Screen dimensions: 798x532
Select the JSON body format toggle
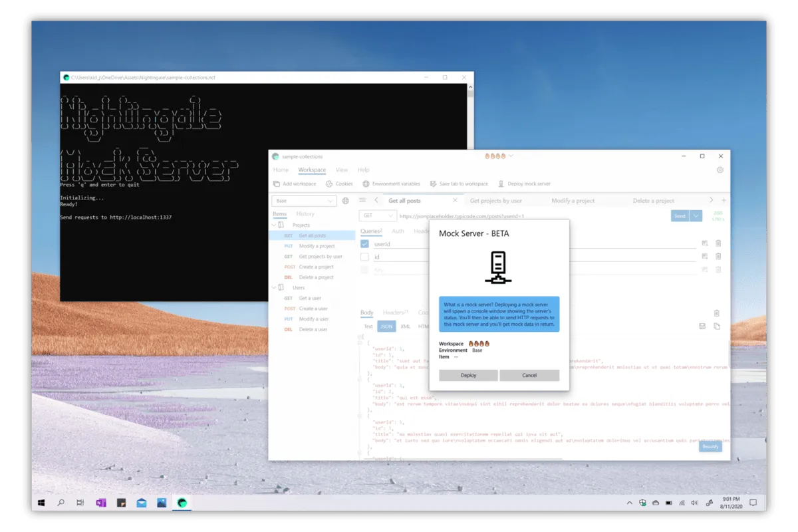386,326
